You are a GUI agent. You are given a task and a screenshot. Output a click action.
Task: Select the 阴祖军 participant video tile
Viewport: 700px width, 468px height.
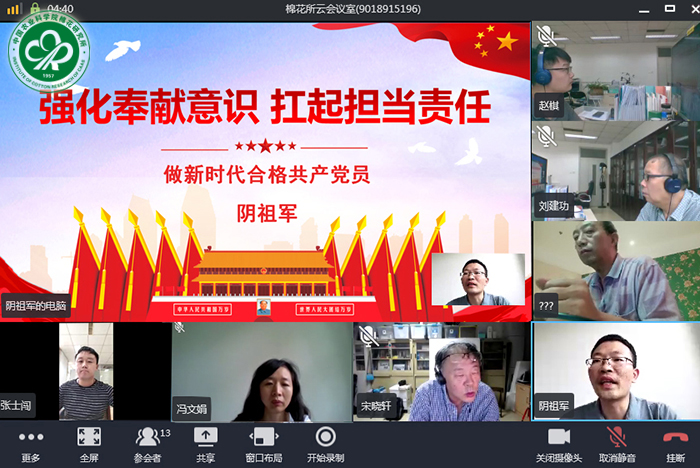(615, 371)
